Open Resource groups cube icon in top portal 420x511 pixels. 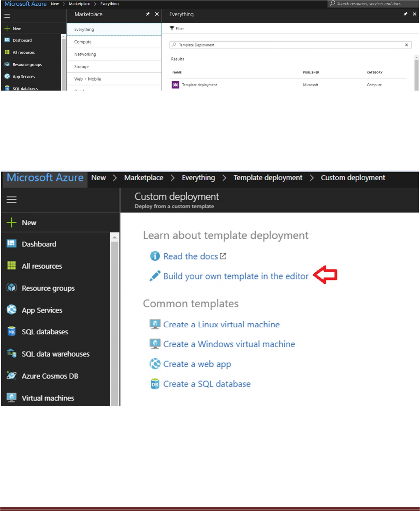[7, 64]
